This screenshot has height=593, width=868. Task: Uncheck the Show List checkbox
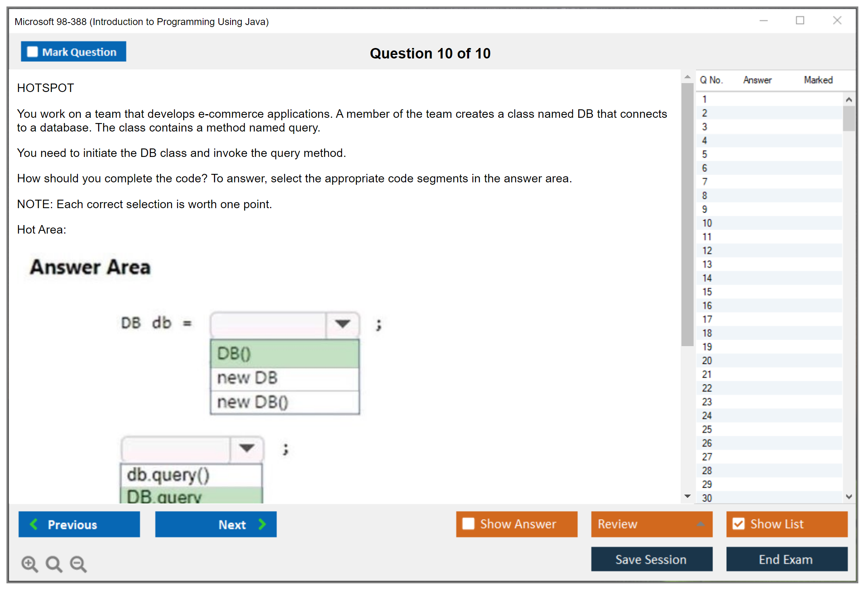(x=738, y=524)
